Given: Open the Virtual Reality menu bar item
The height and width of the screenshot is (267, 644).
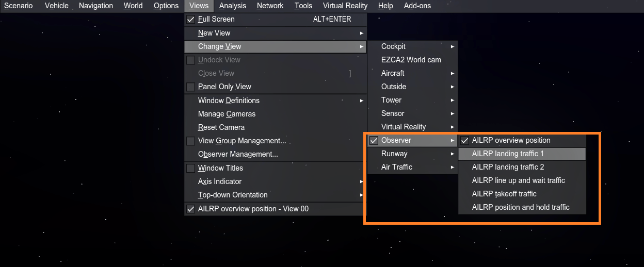Looking at the screenshot, I should click(345, 6).
